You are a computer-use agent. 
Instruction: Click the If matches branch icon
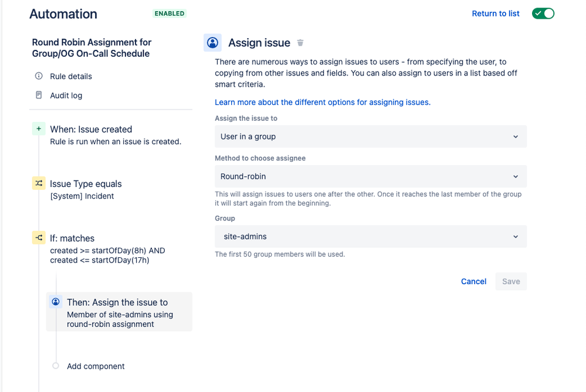tap(39, 238)
